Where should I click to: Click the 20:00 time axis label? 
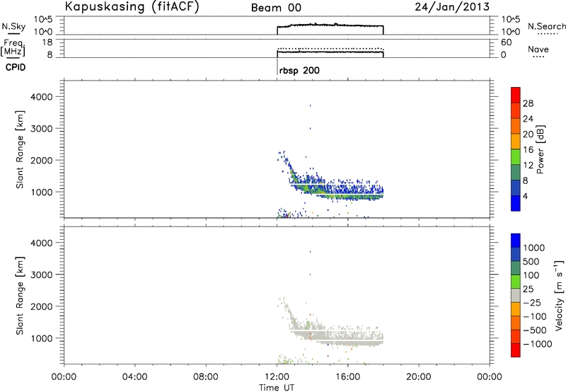(x=419, y=377)
